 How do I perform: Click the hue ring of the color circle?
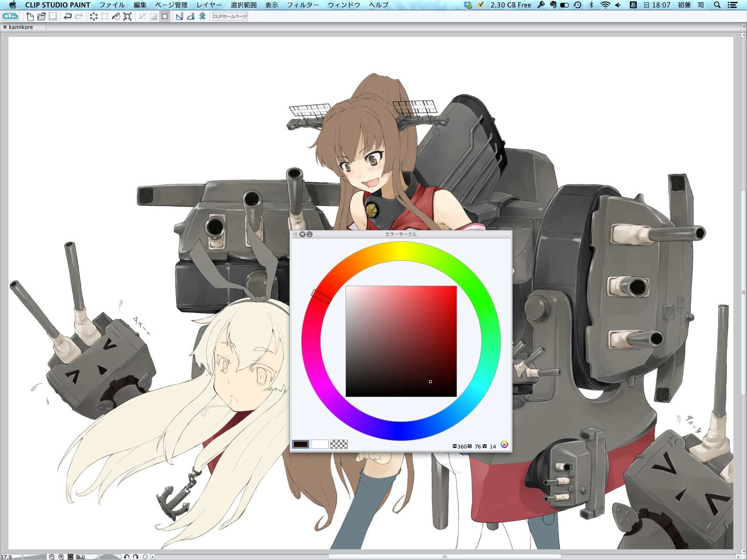click(401, 251)
